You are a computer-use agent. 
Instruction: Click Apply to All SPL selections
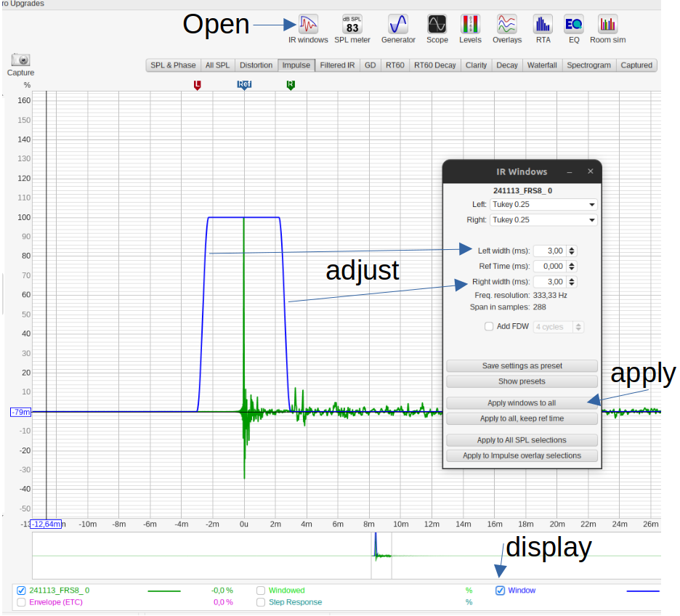(x=522, y=440)
